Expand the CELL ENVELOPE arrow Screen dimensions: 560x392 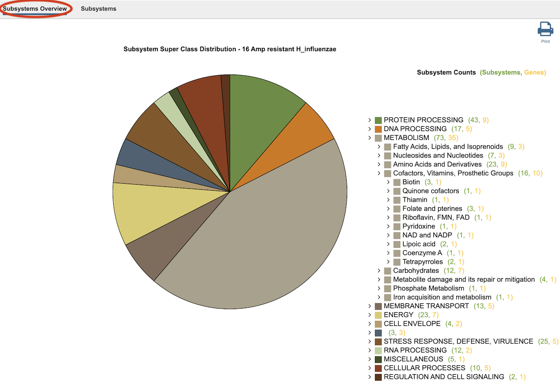click(x=369, y=323)
